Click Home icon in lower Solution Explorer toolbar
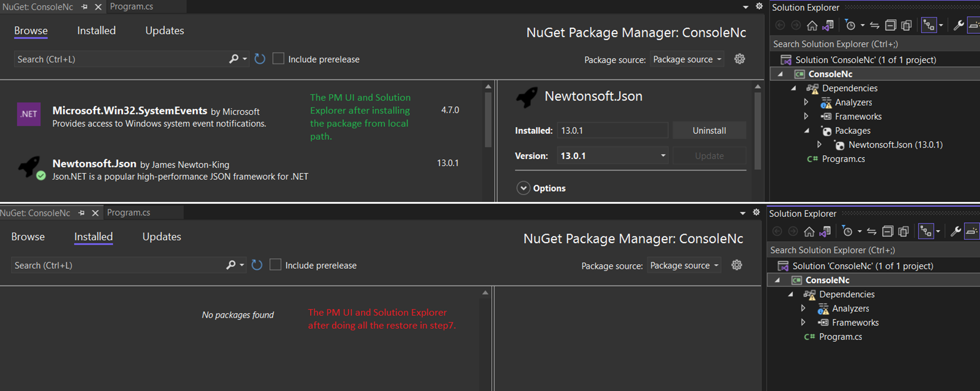The height and width of the screenshot is (391, 980). coord(809,231)
